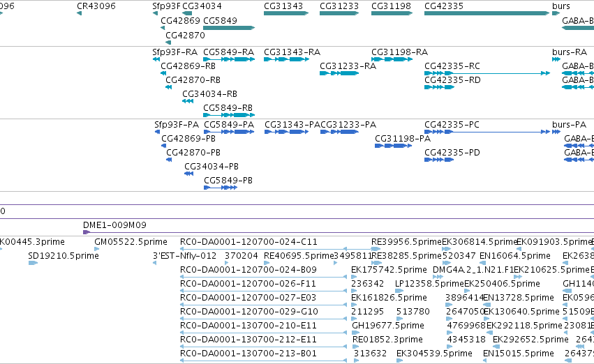Select transcript CG42869-RB
Image resolution: width=594 pixels, height=364 pixels.
[163, 73]
